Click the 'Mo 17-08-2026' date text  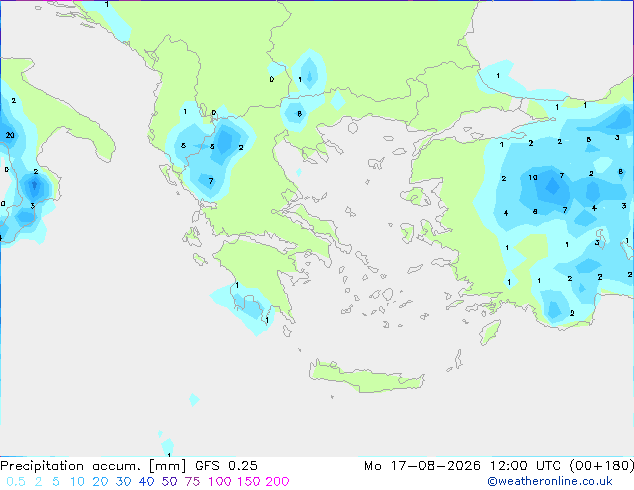[423, 466]
